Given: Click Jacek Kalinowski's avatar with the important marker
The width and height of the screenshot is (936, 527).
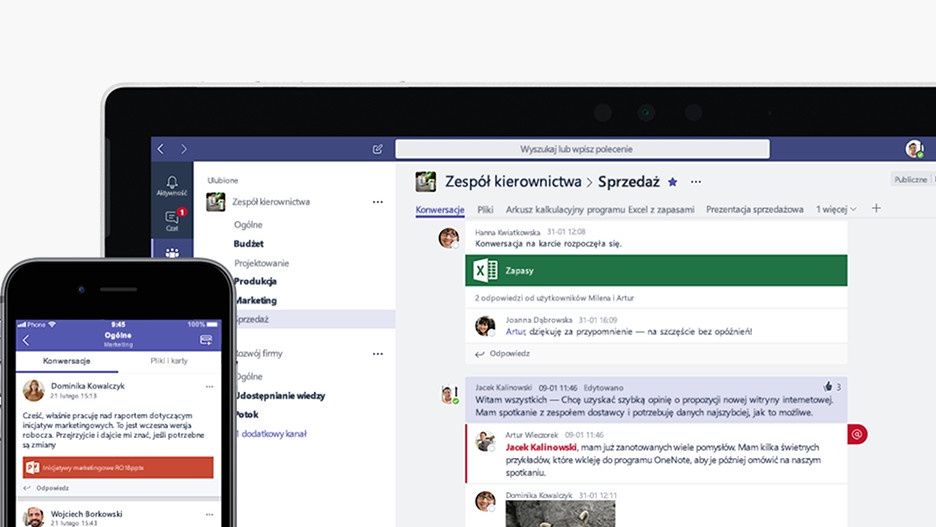Looking at the screenshot, I should point(449,394).
